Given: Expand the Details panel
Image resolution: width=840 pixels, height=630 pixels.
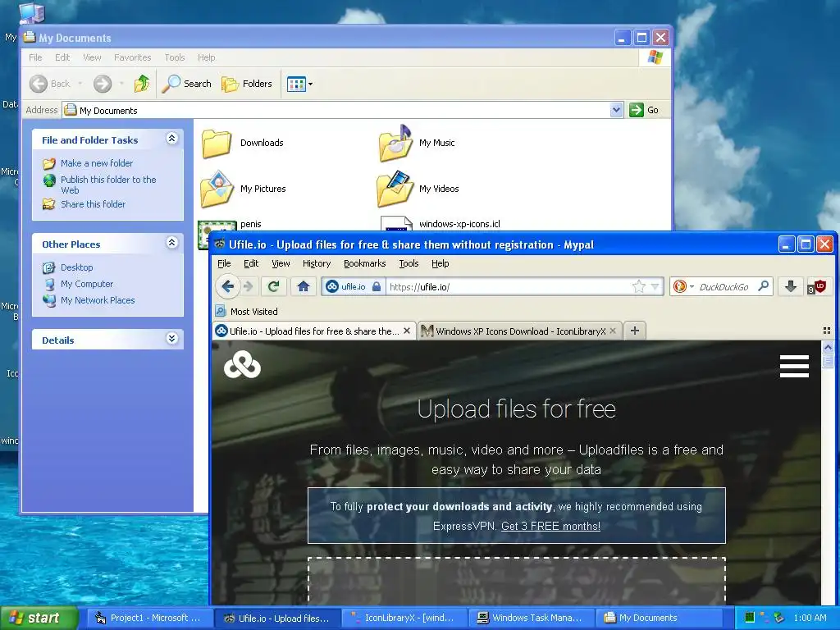Looking at the screenshot, I should coord(171,339).
